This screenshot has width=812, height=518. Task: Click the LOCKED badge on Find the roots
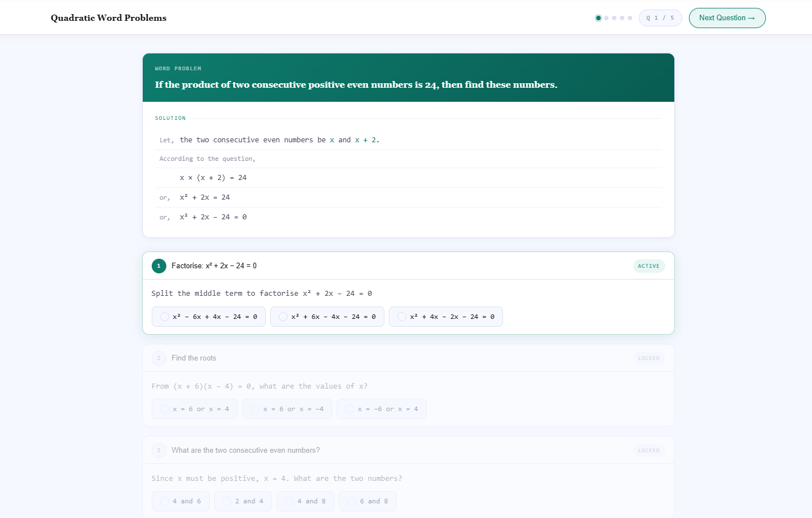(x=648, y=358)
